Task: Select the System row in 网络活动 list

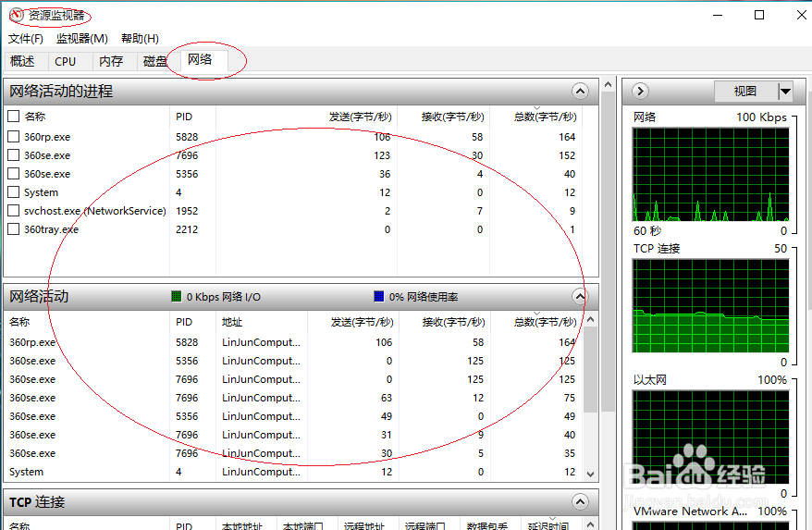Action: (x=292, y=472)
